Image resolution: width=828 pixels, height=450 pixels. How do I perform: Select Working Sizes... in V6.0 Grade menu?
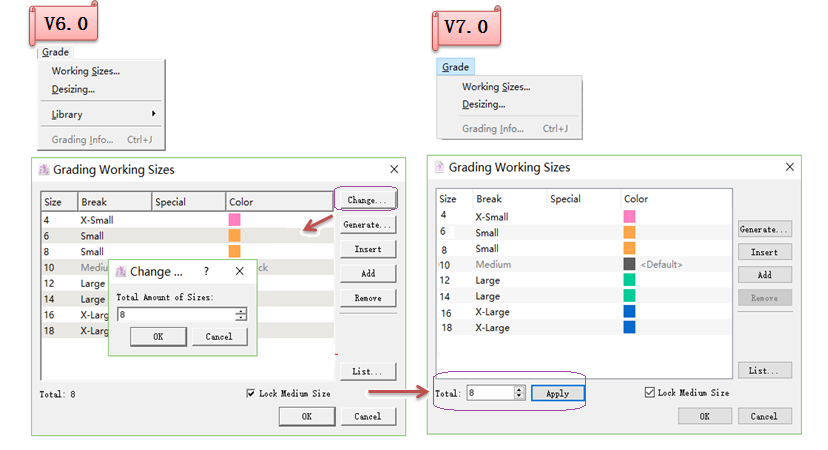(86, 71)
